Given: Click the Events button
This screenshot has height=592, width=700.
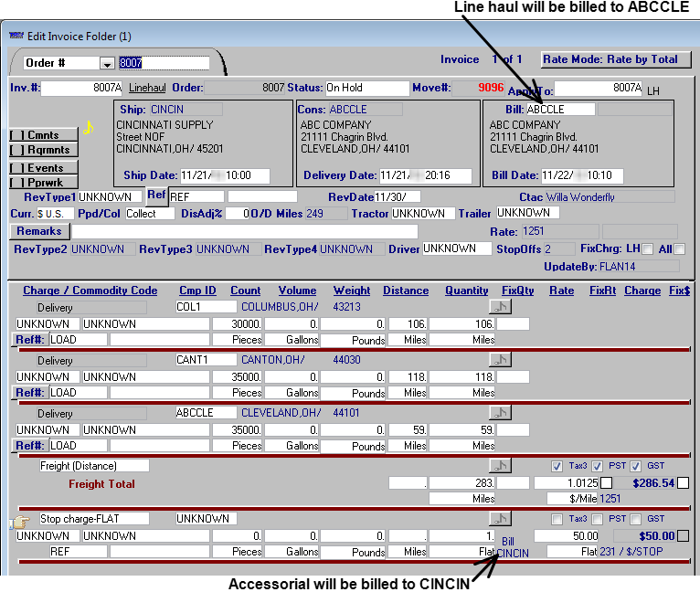Looking at the screenshot, I should click(x=43, y=168).
